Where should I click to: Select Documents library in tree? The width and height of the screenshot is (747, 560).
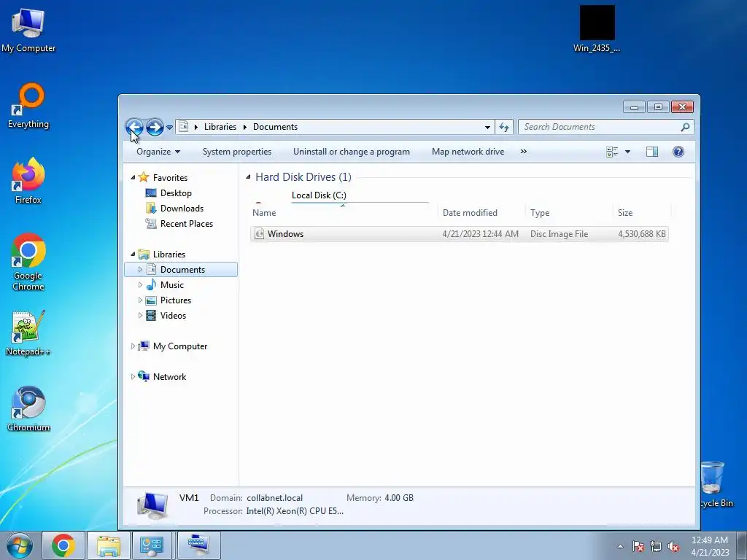coord(182,270)
